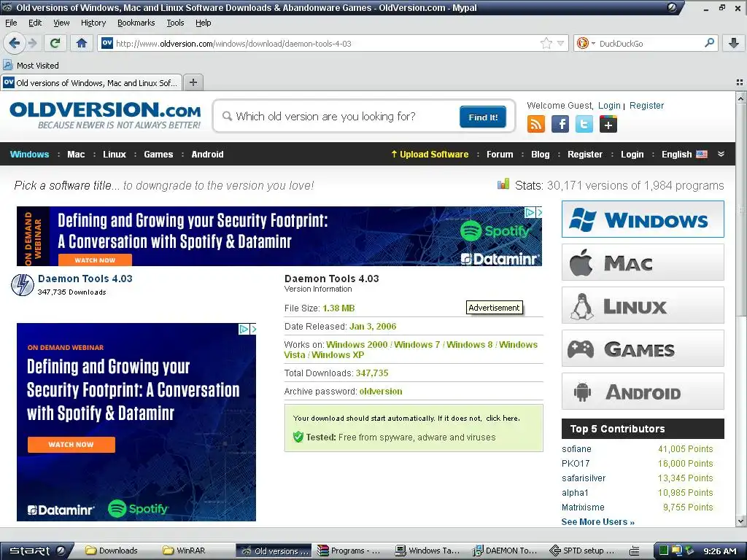The image size is (747, 560).
Task: Select Mac in the nav bar
Action: [76, 154]
